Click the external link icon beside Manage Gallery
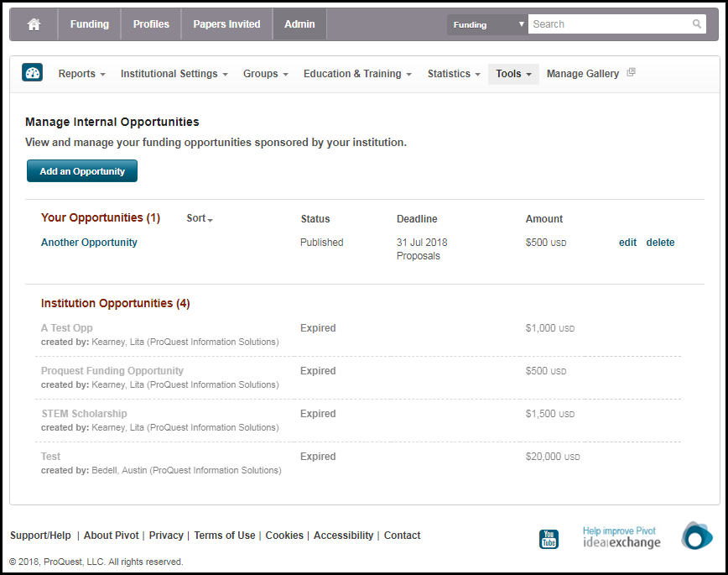 coord(631,73)
